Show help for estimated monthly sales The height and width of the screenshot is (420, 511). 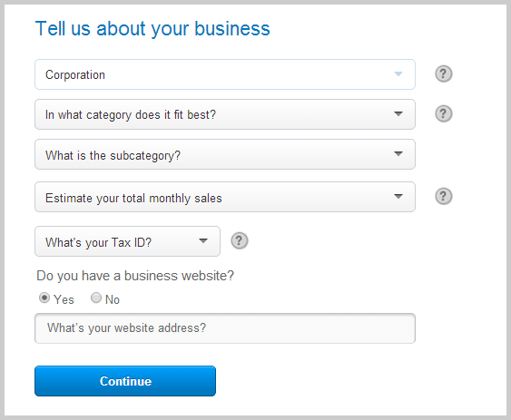(444, 197)
